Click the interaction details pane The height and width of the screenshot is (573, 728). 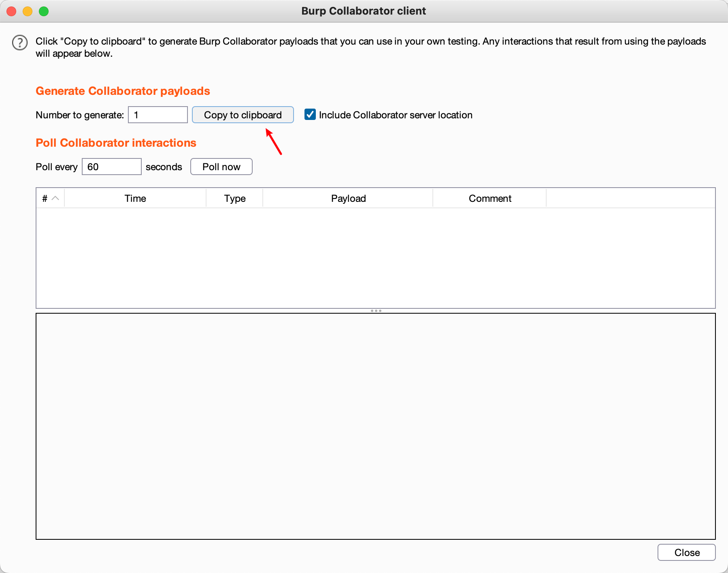point(376,426)
